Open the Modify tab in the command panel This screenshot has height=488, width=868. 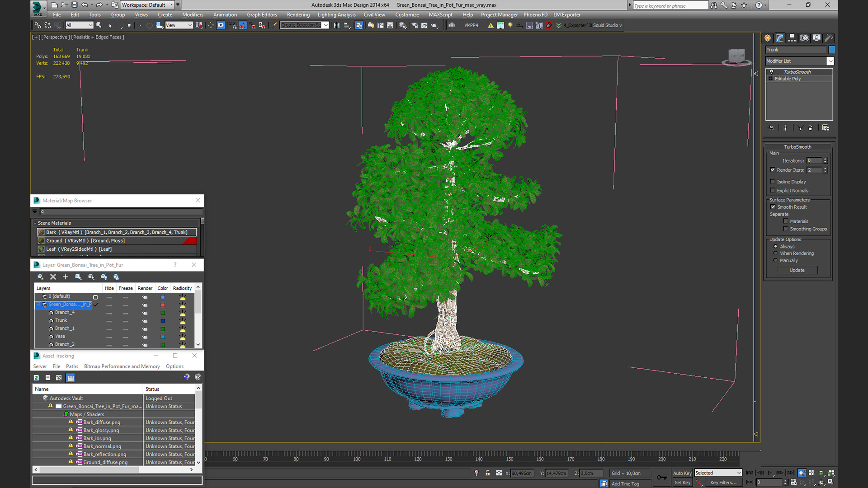780,38
